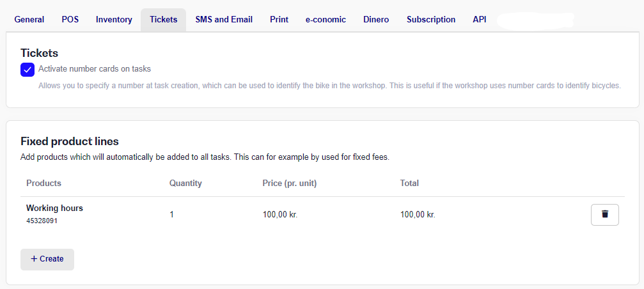
Task: Click the Quantity value 1
Action: point(171,214)
